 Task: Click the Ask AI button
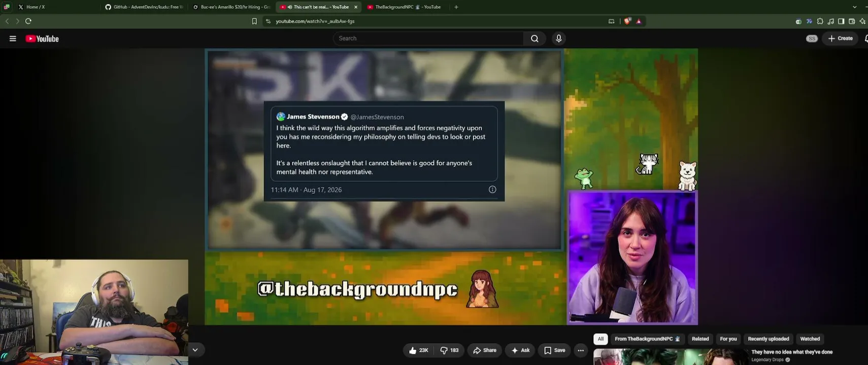520,350
